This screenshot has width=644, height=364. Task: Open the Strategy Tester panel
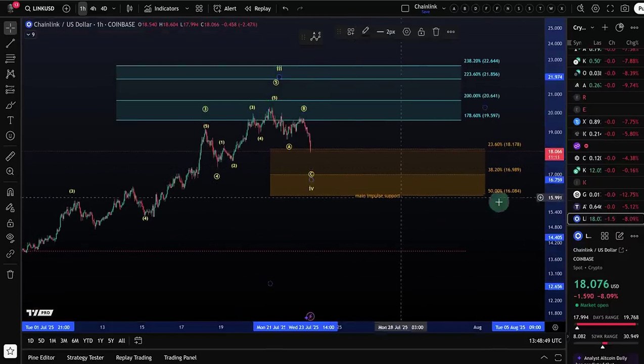(x=85, y=357)
